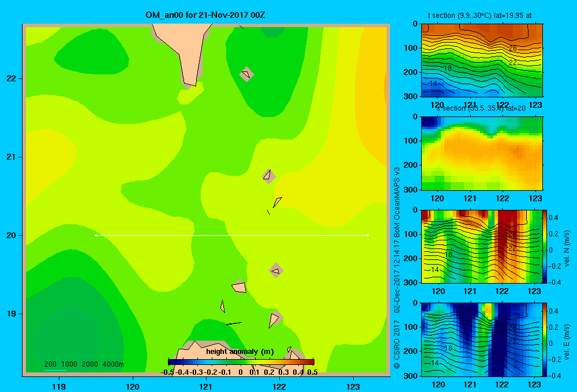Select the salinity section panel

[x=482, y=153]
